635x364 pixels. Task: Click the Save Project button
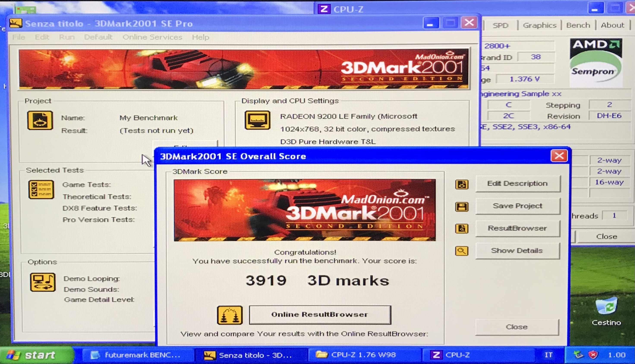[517, 206]
